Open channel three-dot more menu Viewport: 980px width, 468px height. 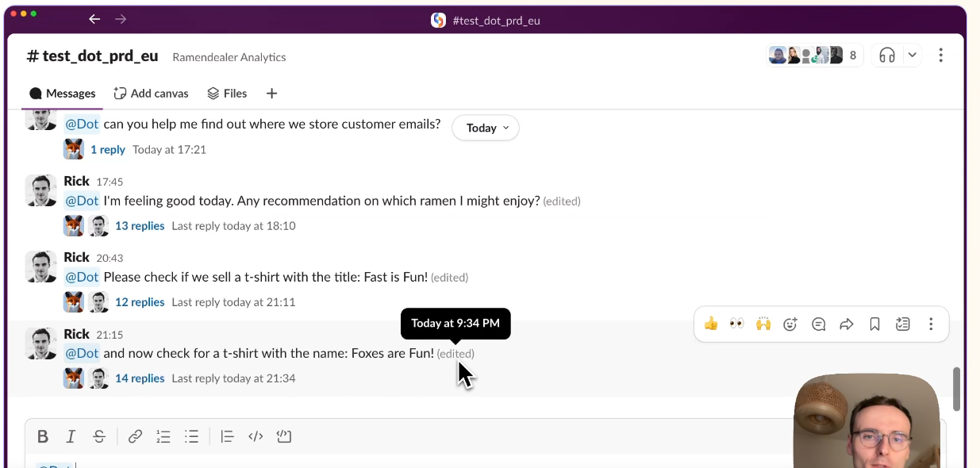click(x=940, y=56)
